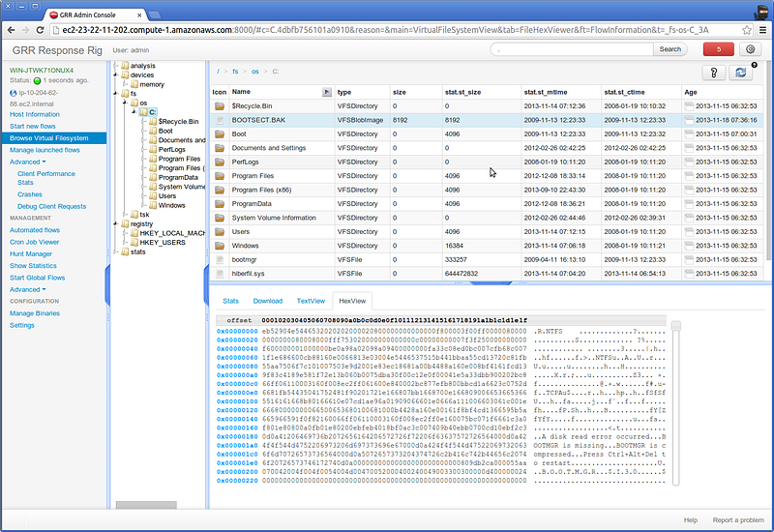Screen dimensions: 774x532
Task: Click the Search button
Action: click(x=670, y=49)
